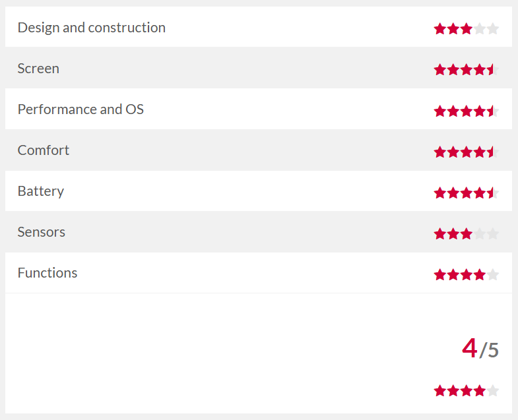Select the Battery label text
The height and width of the screenshot is (420, 518).
pyautogui.click(x=41, y=191)
